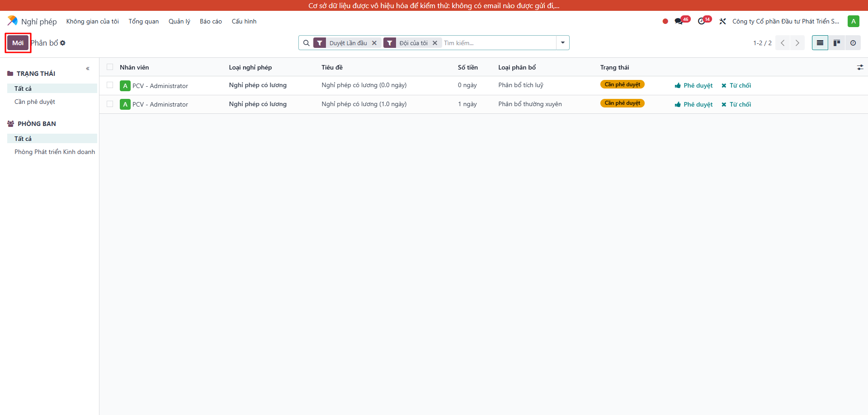Viewport: 868px width, 415px height.
Task: Refuse the Phân bổ tích luỹ allocation
Action: tap(736, 85)
